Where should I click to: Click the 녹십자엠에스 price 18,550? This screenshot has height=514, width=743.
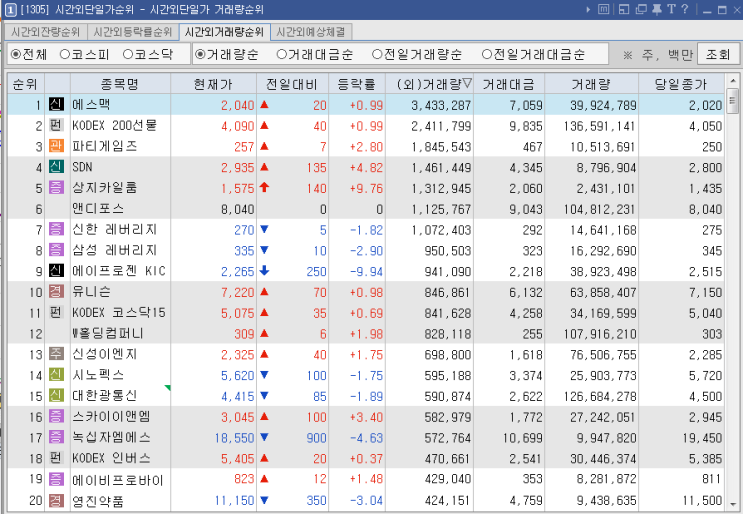coord(235,438)
